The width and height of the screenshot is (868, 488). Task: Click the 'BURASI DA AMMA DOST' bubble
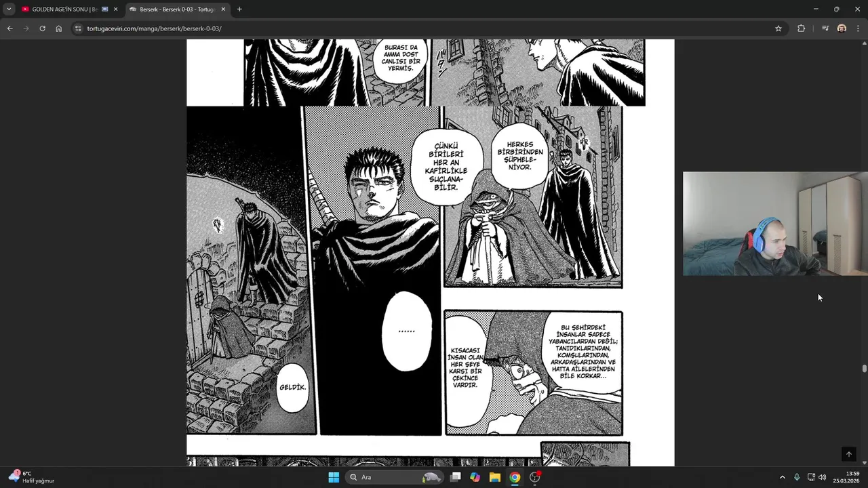(x=400, y=59)
